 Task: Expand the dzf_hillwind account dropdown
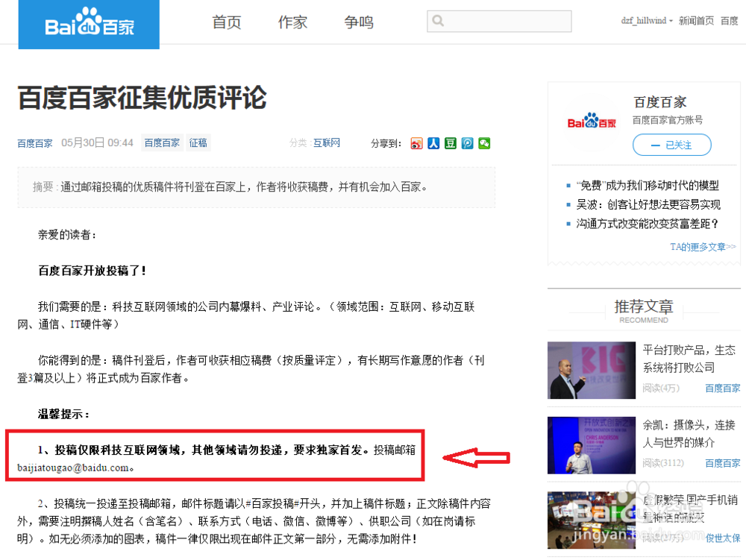[647, 21]
